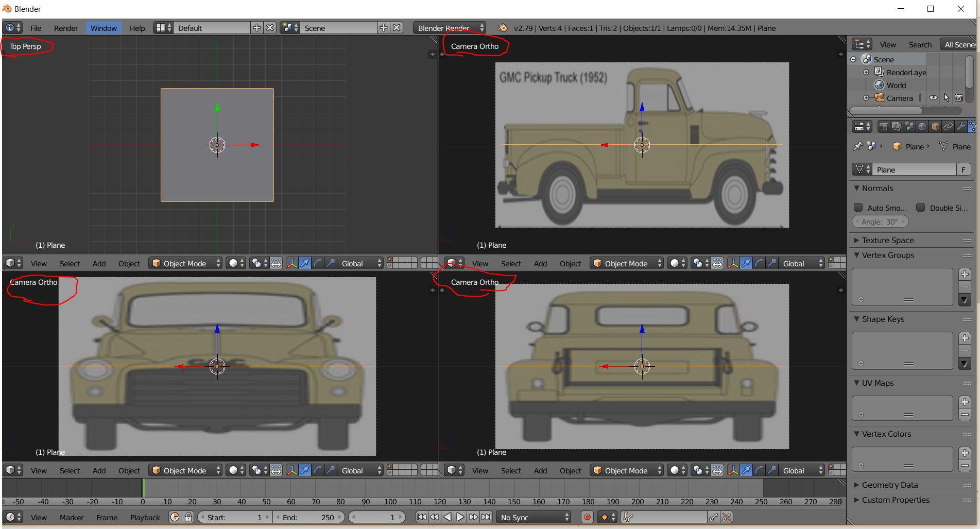Enable the Auto Smooth checkbox
This screenshot has width=980, height=529.
(858, 208)
